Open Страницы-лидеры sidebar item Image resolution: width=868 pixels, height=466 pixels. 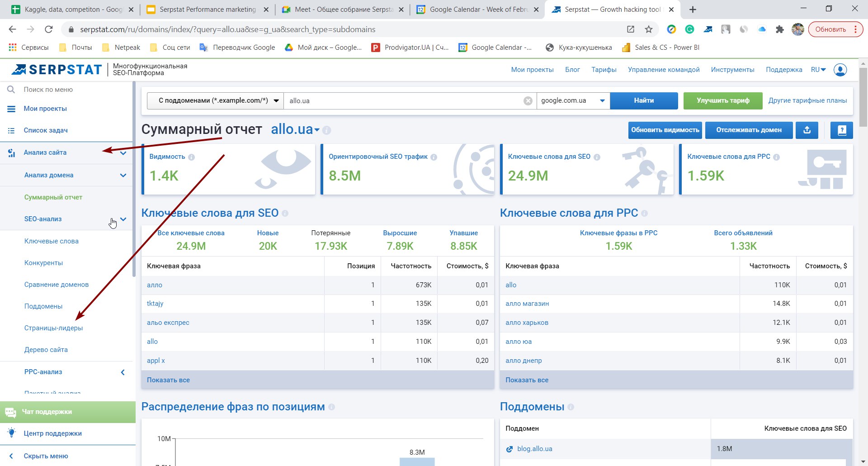pos(53,328)
